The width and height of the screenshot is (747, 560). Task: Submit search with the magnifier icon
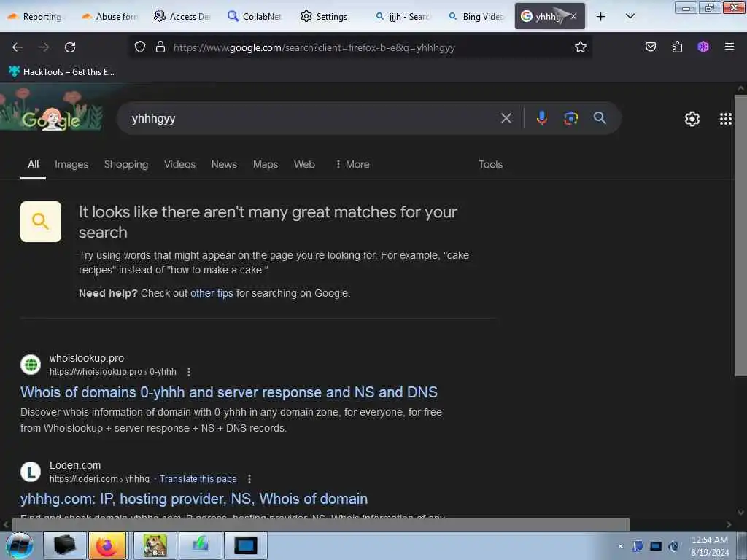[600, 117]
